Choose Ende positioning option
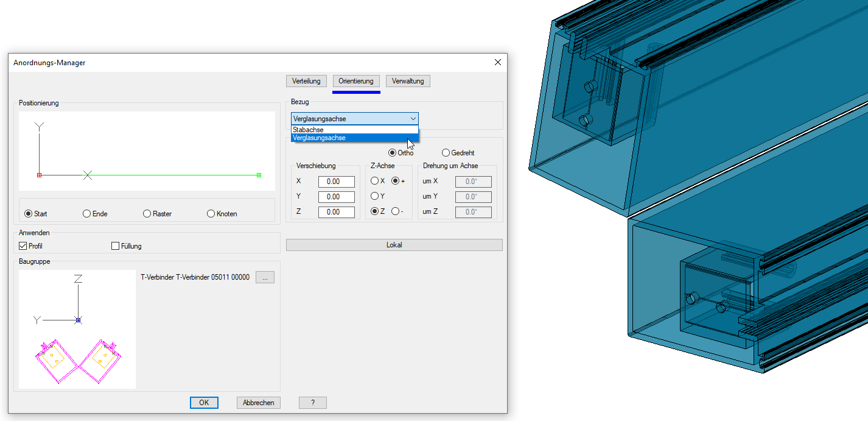This screenshot has width=868, height=421. click(x=87, y=214)
